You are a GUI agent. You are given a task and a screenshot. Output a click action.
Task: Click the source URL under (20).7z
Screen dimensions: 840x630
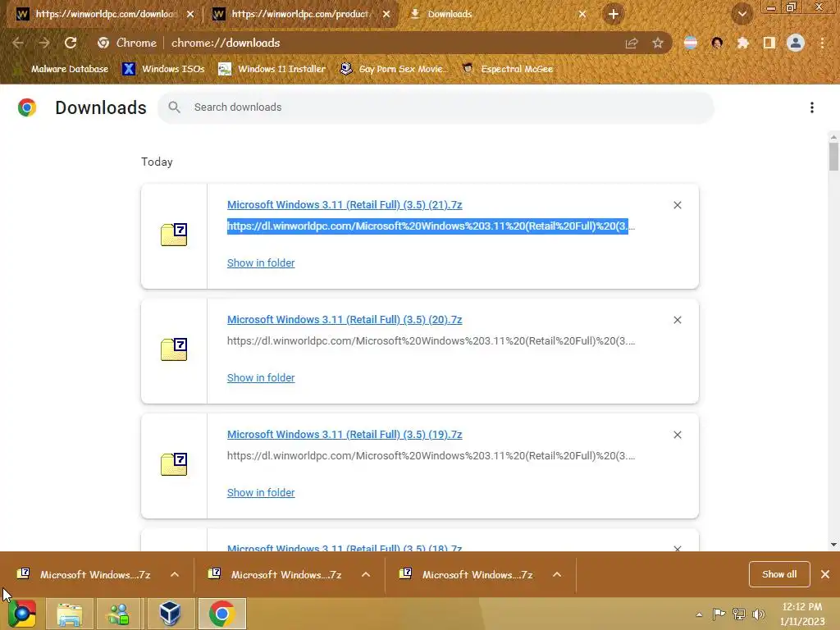(x=431, y=340)
